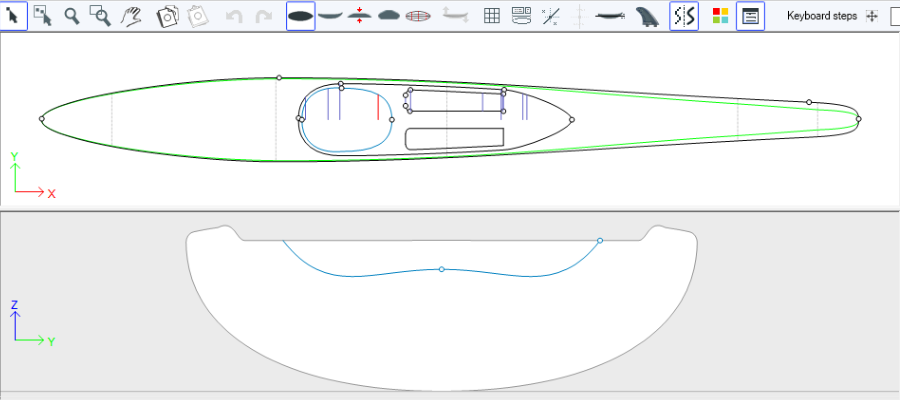Image resolution: width=900 pixels, height=400 pixels.
Task: Open the fin tool
Action: tap(647, 17)
